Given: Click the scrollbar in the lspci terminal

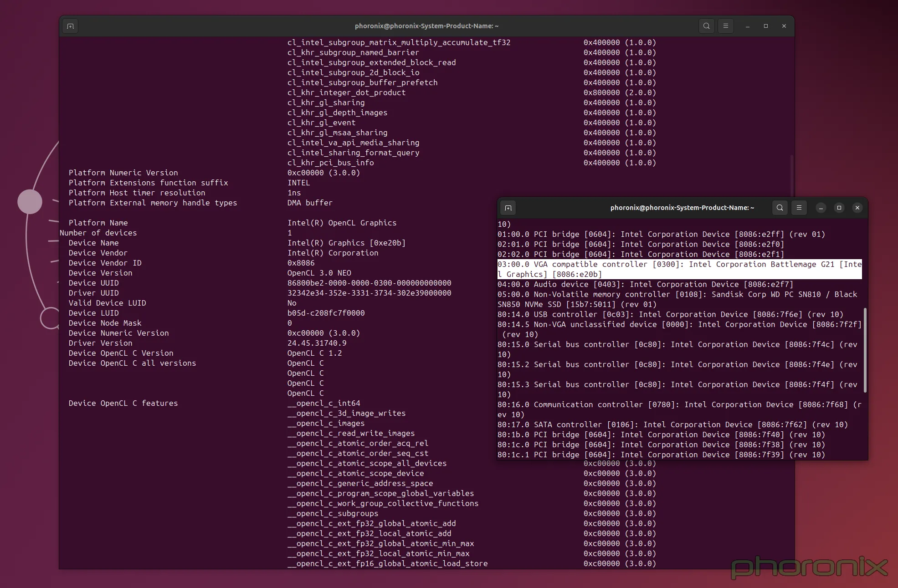Looking at the screenshot, I should (864, 351).
